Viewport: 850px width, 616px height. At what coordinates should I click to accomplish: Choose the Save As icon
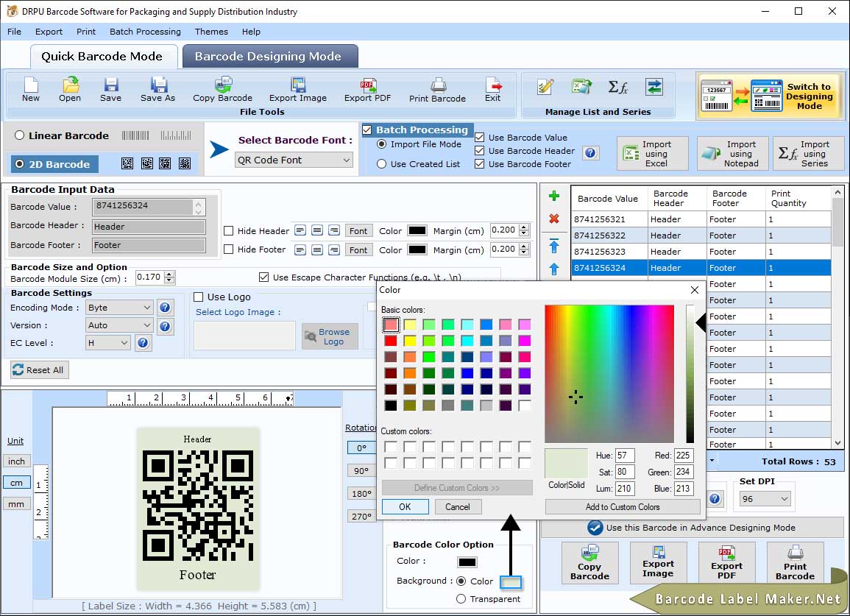click(x=157, y=89)
